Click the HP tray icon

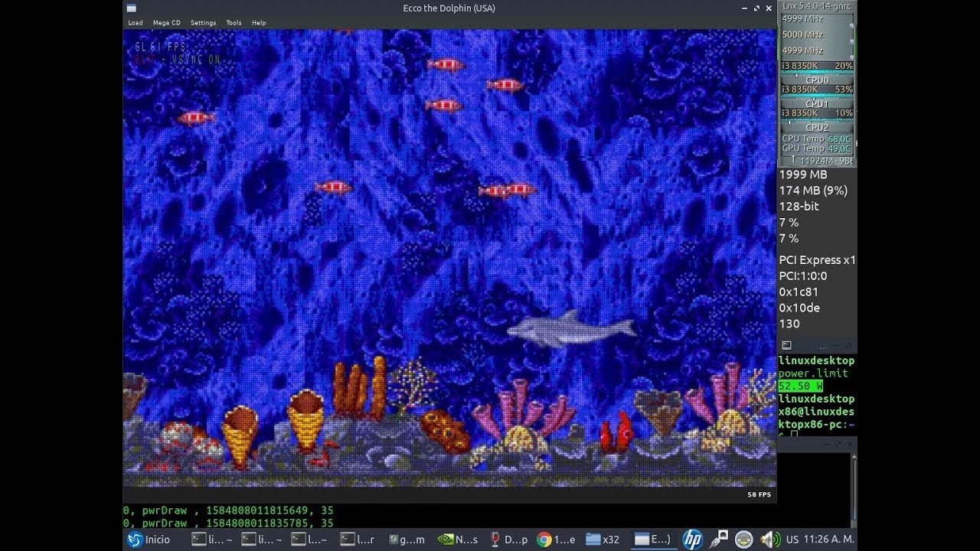click(x=692, y=540)
